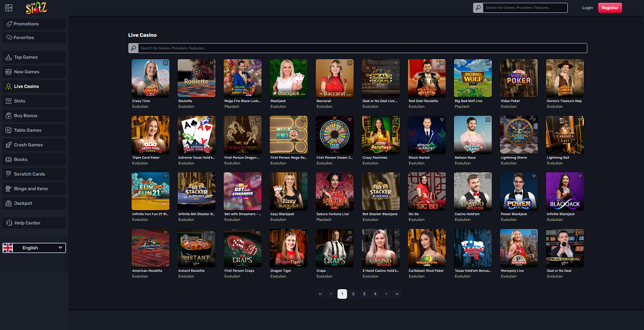Favorite the Roulette game with its heart

pyautogui.click(x=212, y=63)
